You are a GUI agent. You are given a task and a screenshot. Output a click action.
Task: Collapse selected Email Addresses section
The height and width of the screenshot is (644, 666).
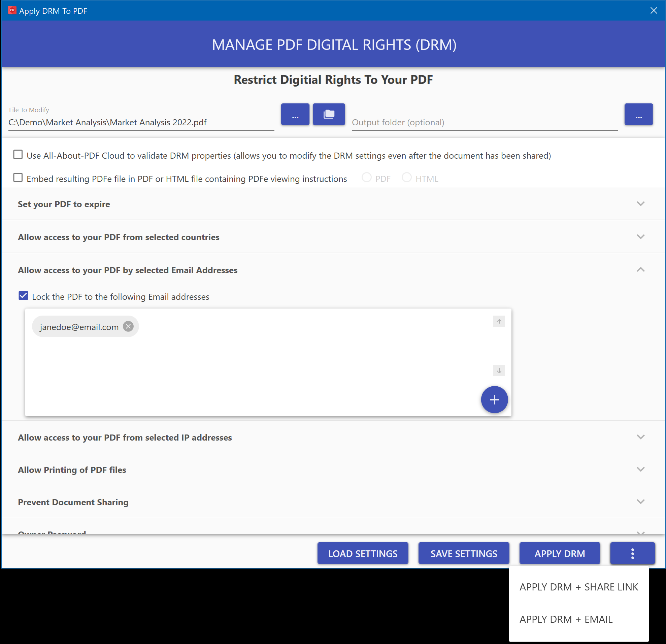tap(640, 270)
